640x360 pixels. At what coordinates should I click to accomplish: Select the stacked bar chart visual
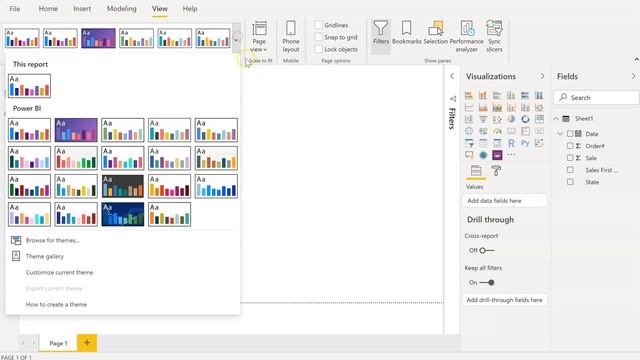click(x=469, y=95)
